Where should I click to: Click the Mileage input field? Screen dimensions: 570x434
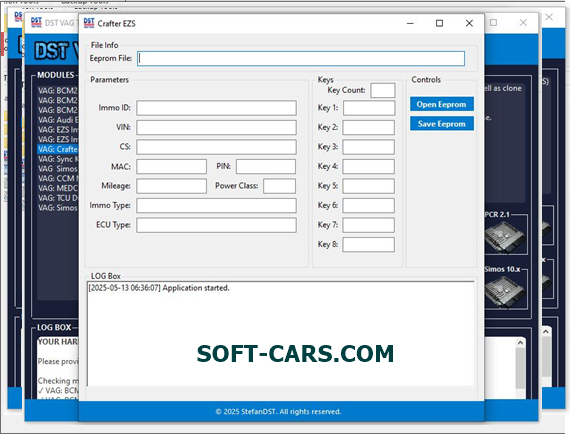tap(172, 186)
